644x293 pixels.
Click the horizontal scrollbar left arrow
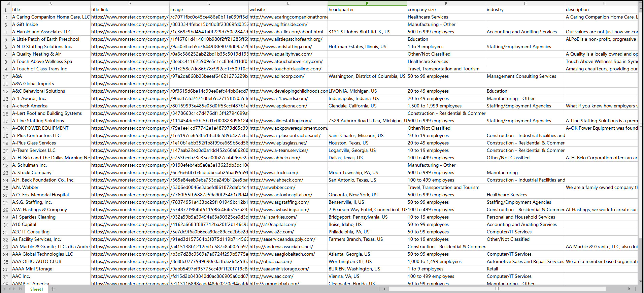(x=384, y=289)
